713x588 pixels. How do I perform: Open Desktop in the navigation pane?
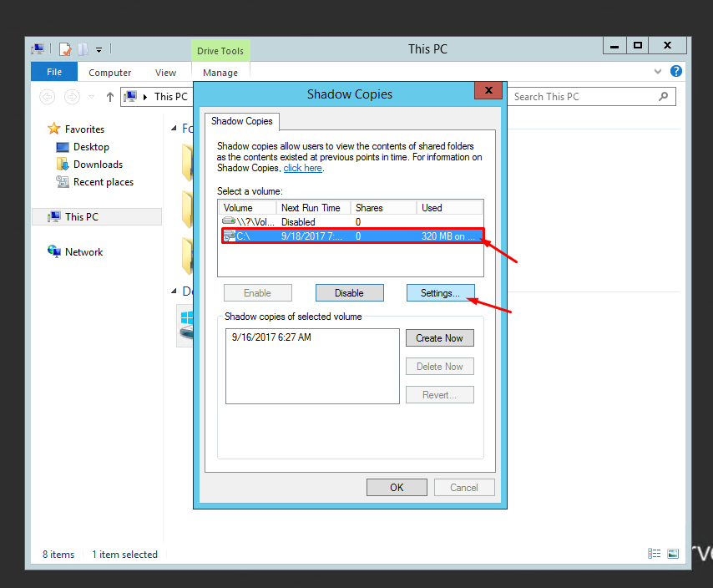tap(91, 147)
